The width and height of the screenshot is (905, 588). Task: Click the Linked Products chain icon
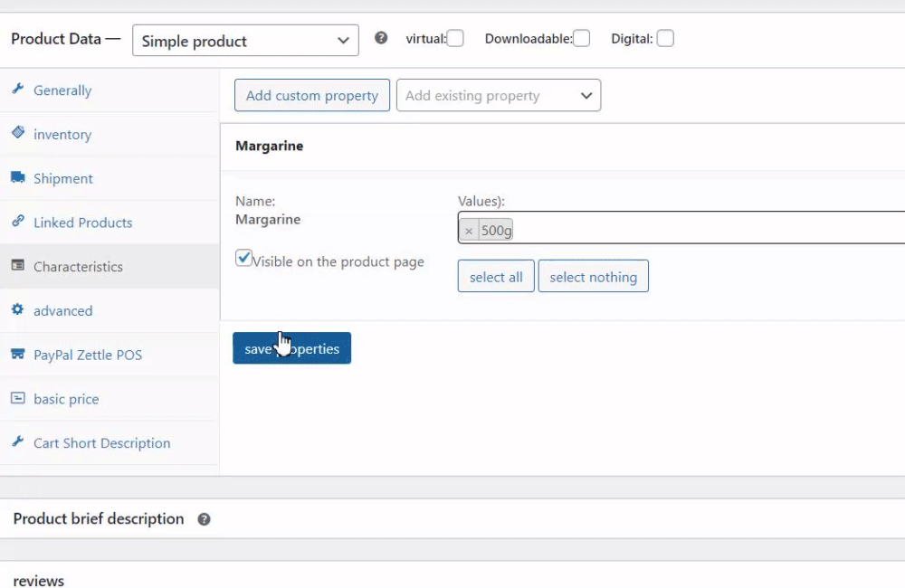(17, 222)
